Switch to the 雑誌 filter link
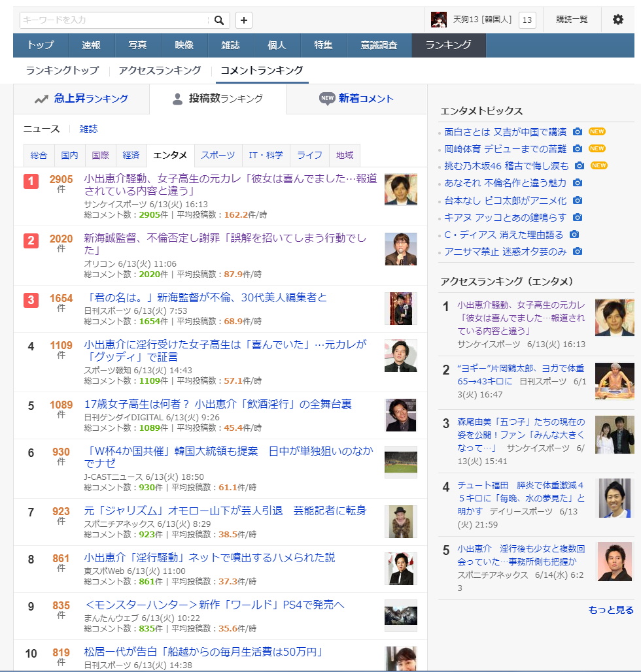 click(x=88, y=129)
